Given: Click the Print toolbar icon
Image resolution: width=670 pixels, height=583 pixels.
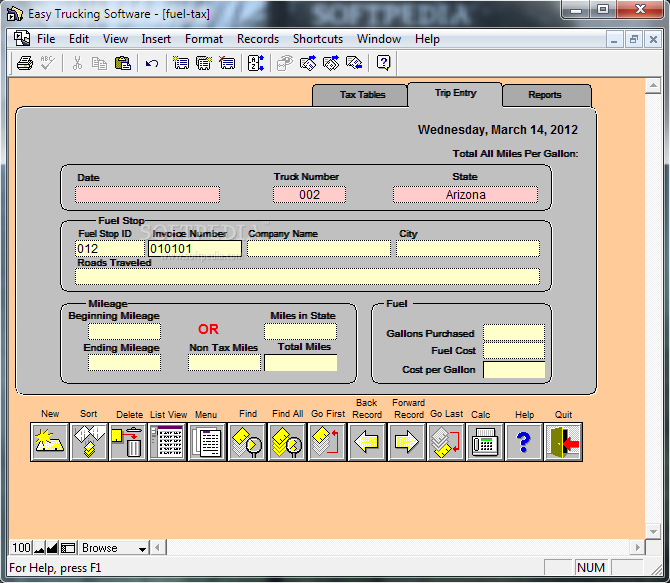Looking at the screenshot, I should tap(25, 63).
